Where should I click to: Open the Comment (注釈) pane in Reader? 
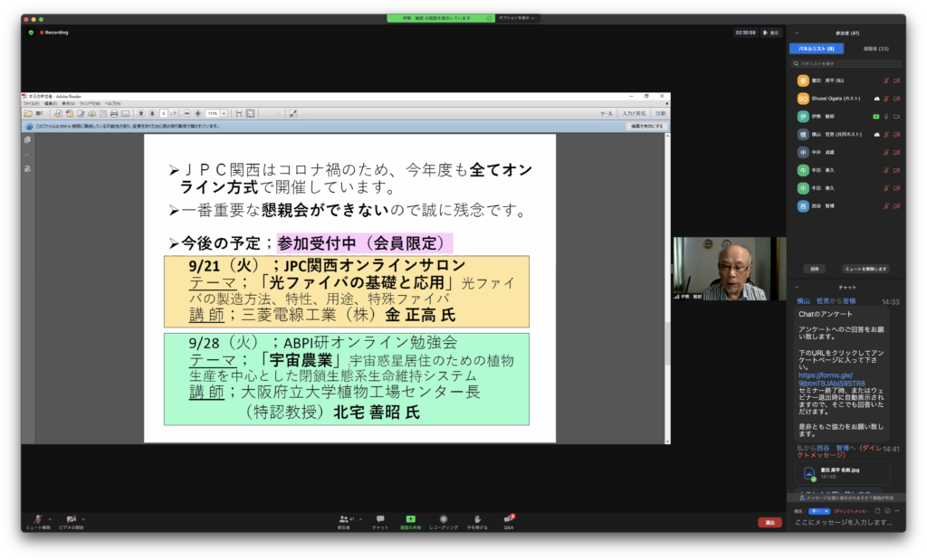(660, 113)
